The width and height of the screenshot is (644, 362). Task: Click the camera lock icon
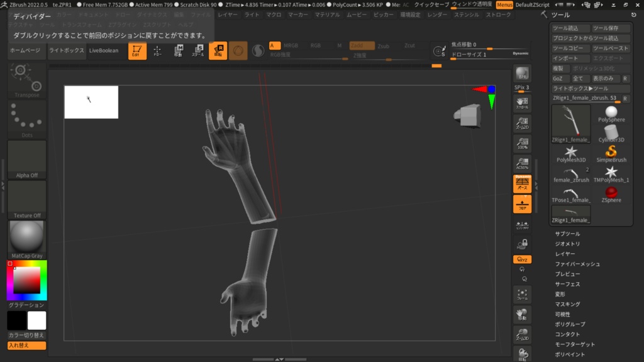(523, 244)
